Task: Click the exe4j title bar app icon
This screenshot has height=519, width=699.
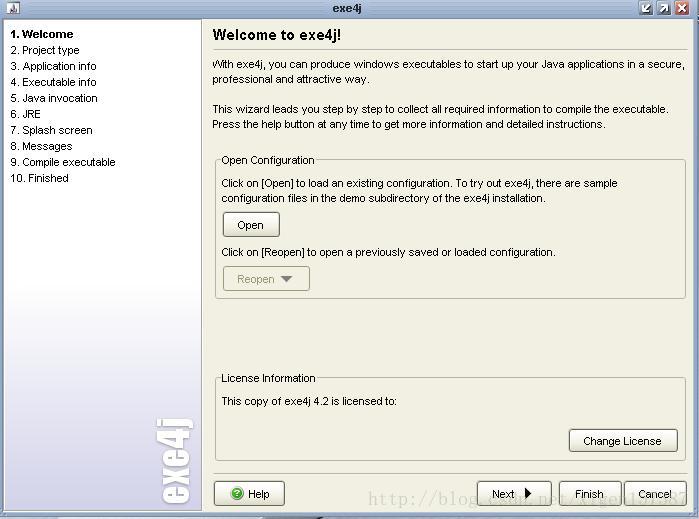Action: (13, 8)
